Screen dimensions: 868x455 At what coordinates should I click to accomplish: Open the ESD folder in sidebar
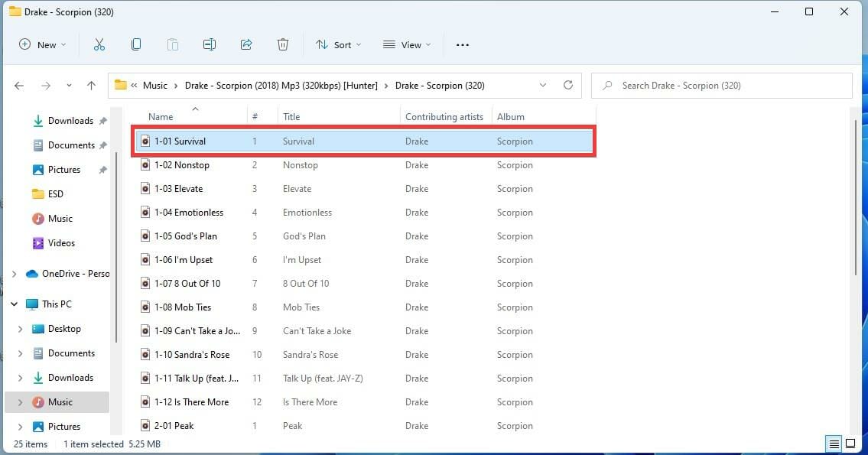pos(48,193)
